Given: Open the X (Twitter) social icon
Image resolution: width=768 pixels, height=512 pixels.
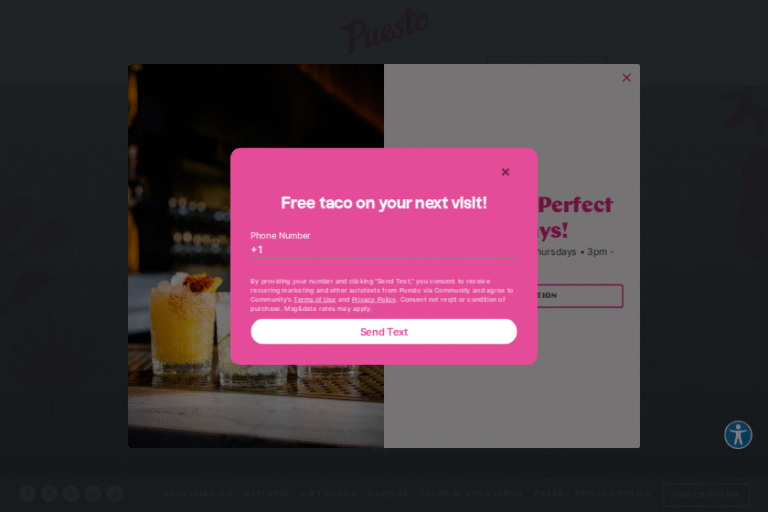Looking at the screenshot, I should [49, 493].
